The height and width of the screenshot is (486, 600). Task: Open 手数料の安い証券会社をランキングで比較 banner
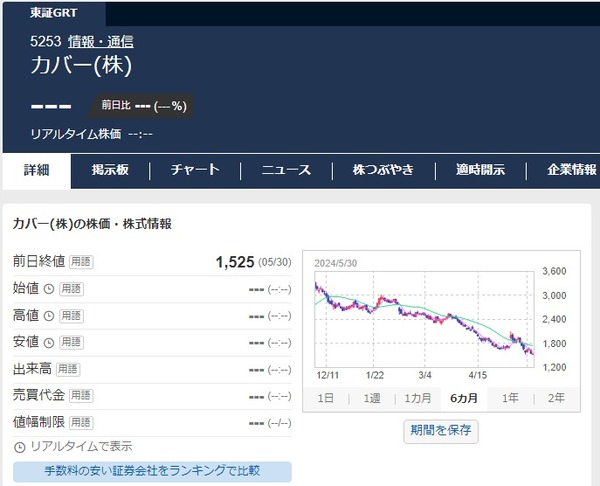point(152,471)
